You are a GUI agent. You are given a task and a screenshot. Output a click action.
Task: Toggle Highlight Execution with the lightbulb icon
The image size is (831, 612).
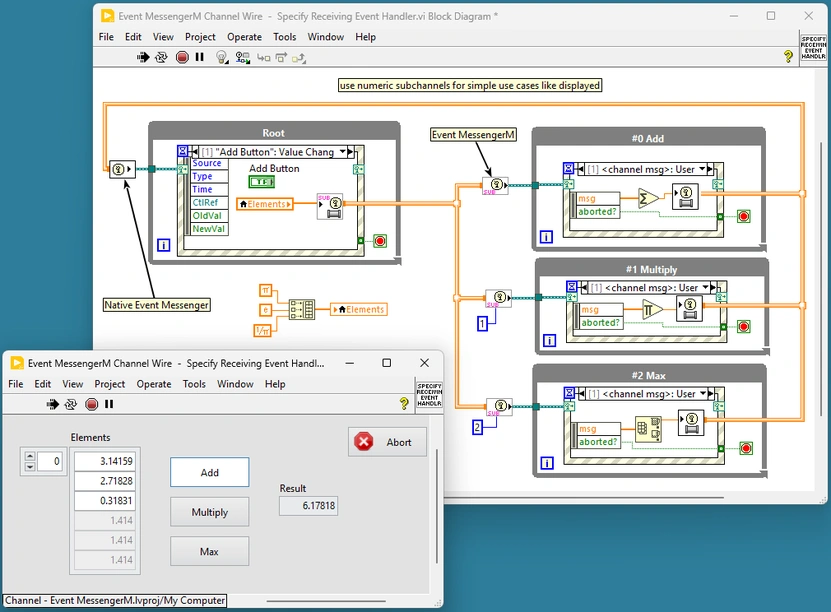[x=221, y=57]
